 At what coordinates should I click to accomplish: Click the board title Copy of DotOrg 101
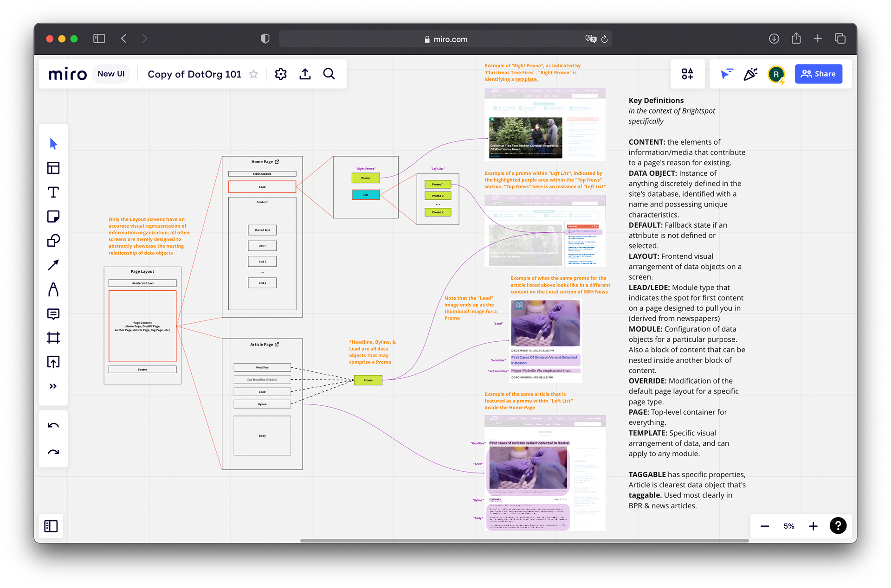click(194, 74)
